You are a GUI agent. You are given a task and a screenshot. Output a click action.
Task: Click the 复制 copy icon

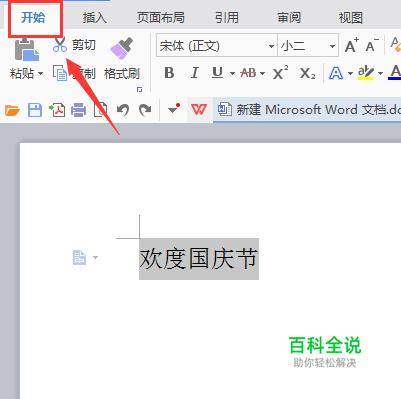(60, 73)
